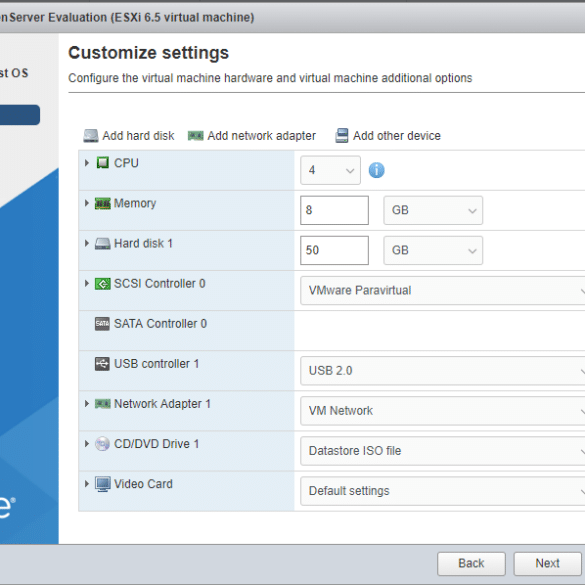Expand the Memory settings row

[87, 203]
